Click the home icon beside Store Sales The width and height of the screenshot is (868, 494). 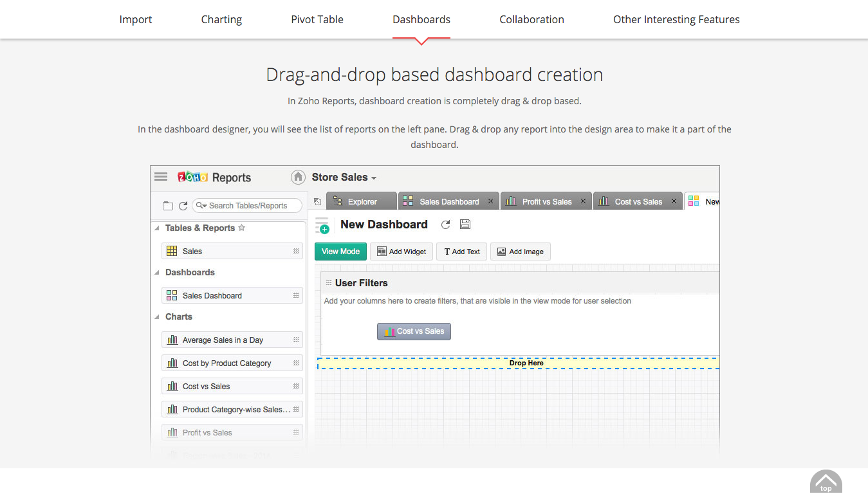[298, 177]
